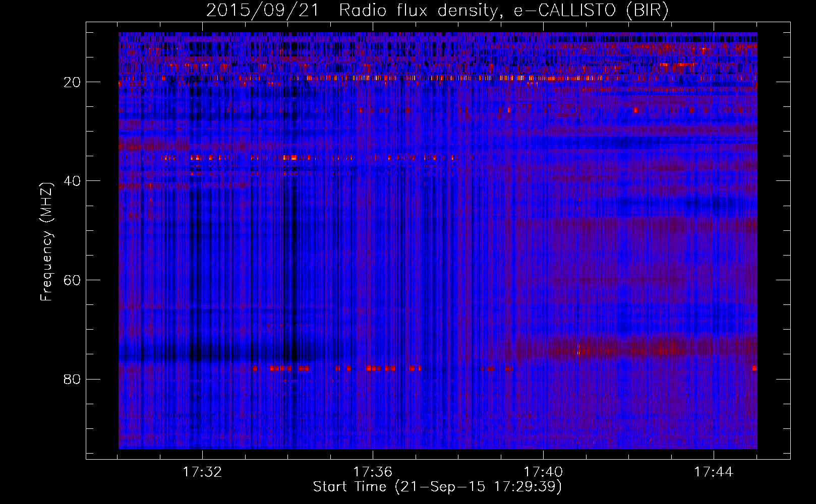The height and width of the screenshot is (504, 816).
Task: Click the 17:44 time tick label
Action: tap(714, 472)
